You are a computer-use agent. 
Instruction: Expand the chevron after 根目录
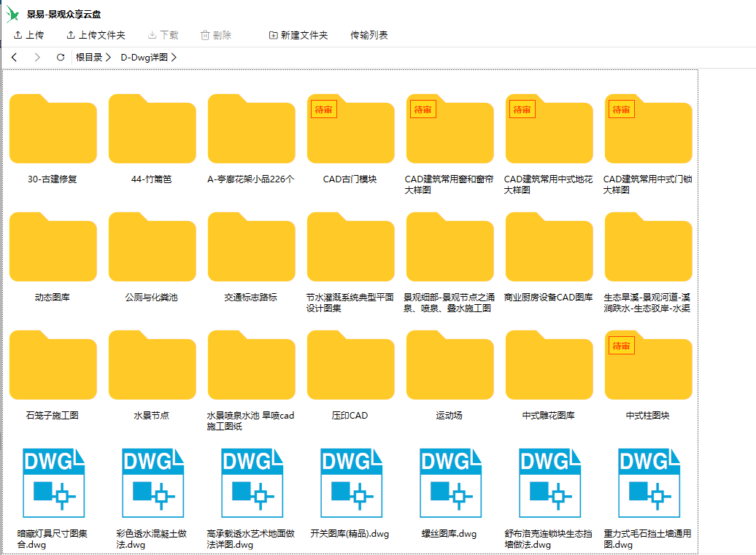(x=108, y=57)
